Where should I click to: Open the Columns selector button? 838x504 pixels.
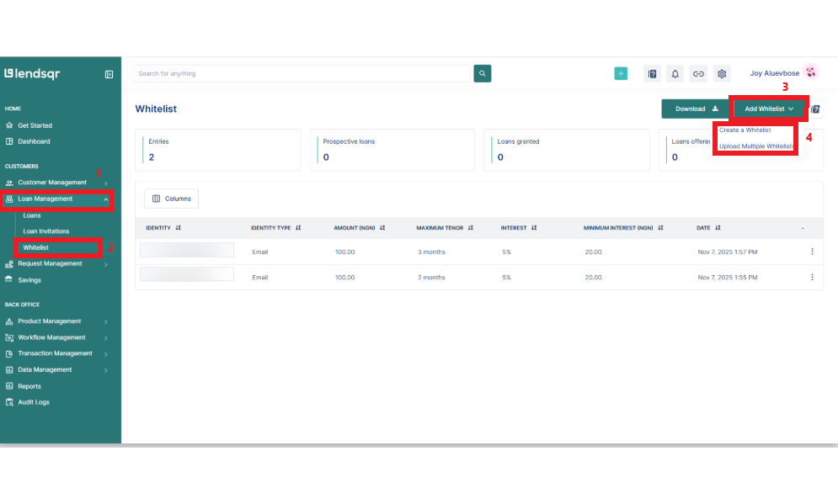pyautogui.click(x=172, y=199)
